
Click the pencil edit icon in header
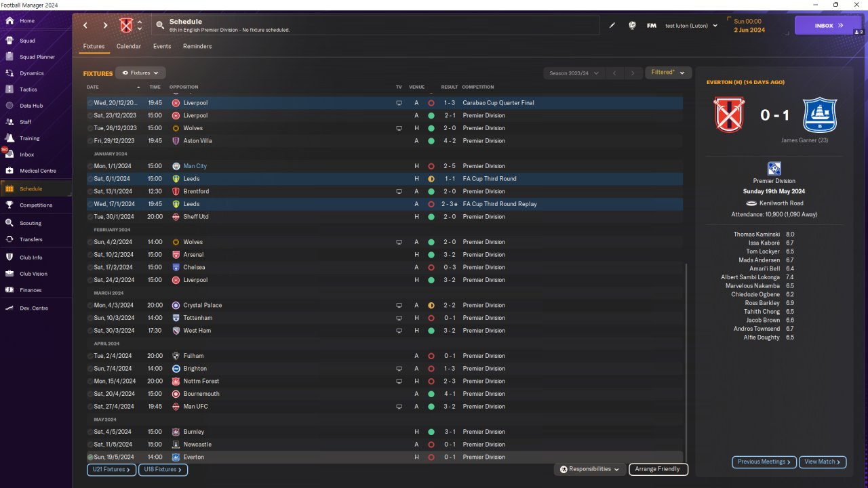click(x=612, y=26)
